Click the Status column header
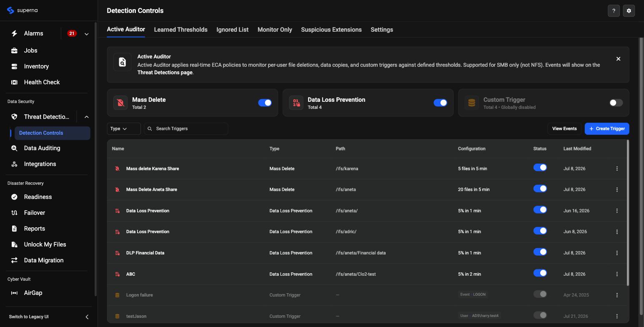Screen dimensions: 644x327 tap(540, 148)
